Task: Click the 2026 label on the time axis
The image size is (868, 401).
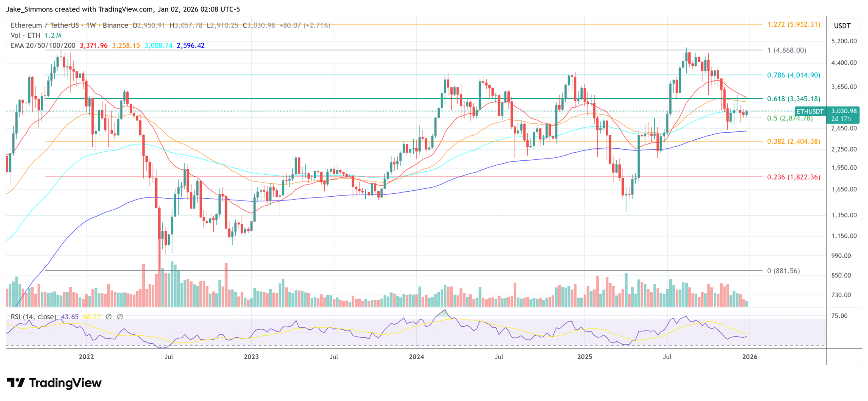Action: 749,356
